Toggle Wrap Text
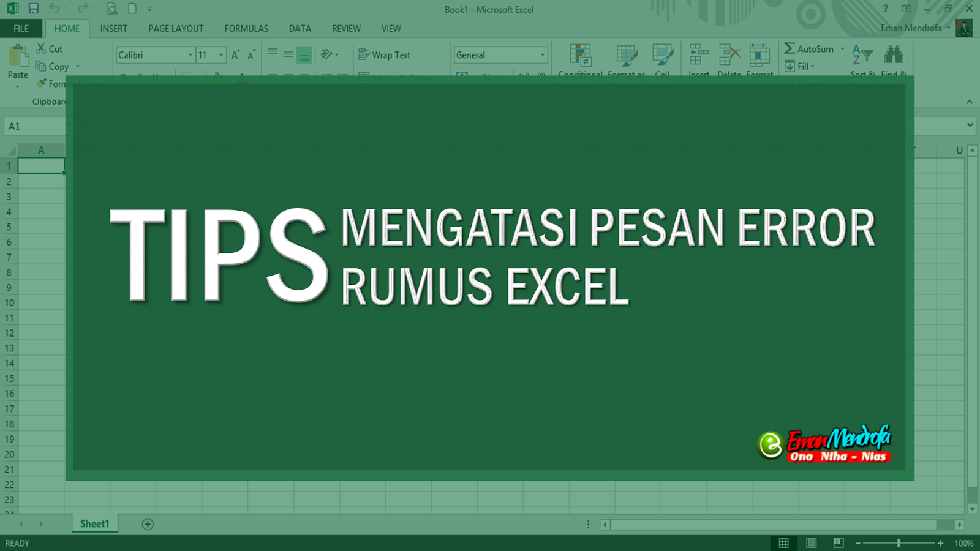 point(384,54)
